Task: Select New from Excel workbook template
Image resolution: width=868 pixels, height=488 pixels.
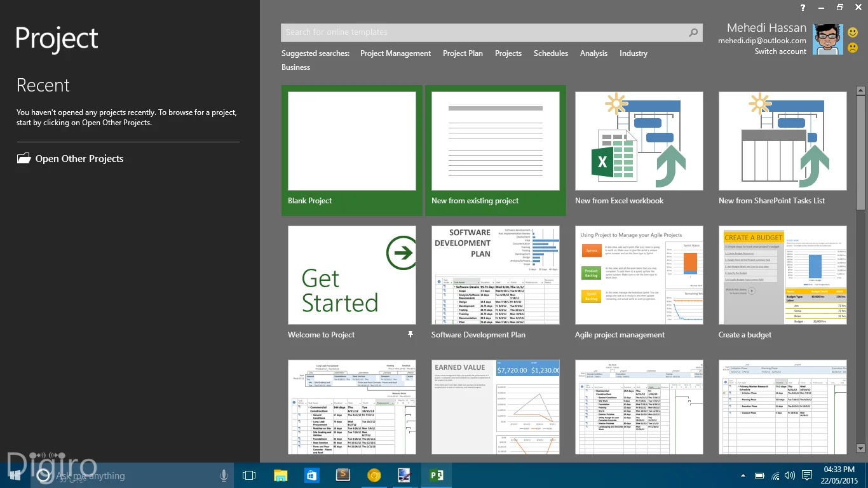Action: click(639, 151)
